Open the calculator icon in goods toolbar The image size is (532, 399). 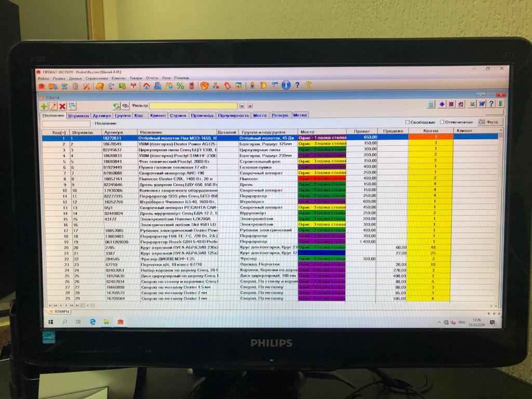(x=431, y=104)
